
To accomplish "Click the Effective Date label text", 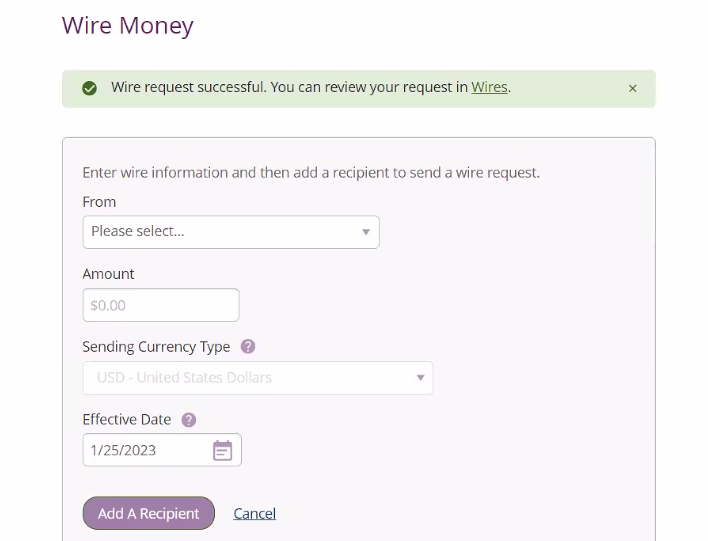I will [127, 420].
